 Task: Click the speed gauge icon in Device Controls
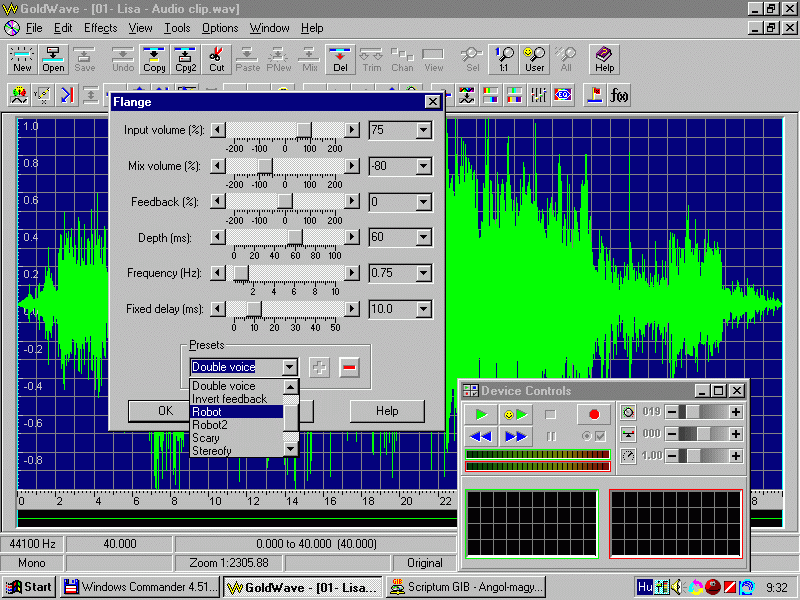pos(629,456)
